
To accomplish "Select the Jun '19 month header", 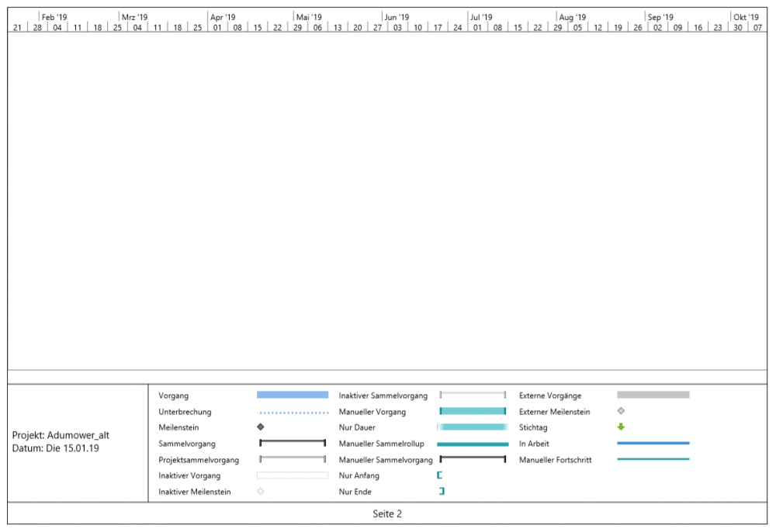I will [x=397, y=17].
